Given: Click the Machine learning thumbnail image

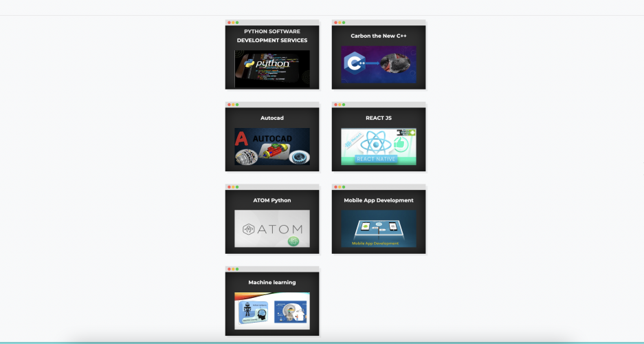Looking at the screenshot, I should point(272,311).
